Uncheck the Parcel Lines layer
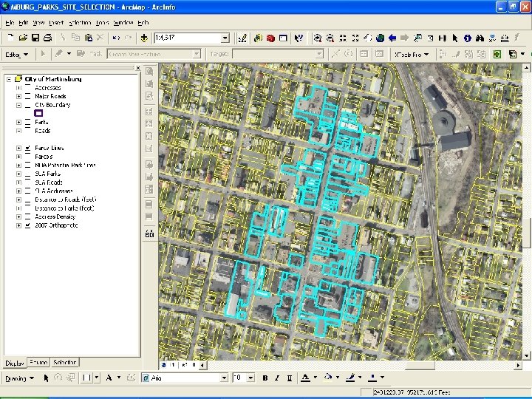Image resolution: width=532 pixels, height=399 pixels. [27, 148]
